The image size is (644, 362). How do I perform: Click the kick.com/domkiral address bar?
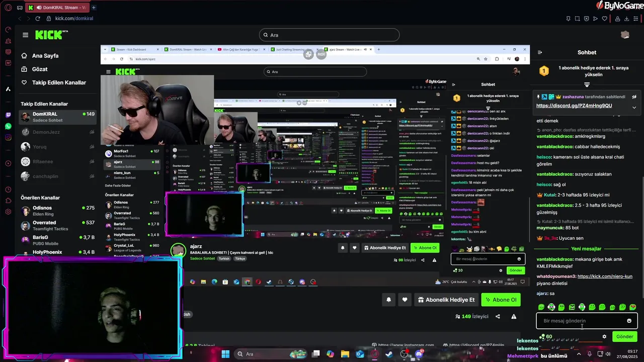coord(74,19)
